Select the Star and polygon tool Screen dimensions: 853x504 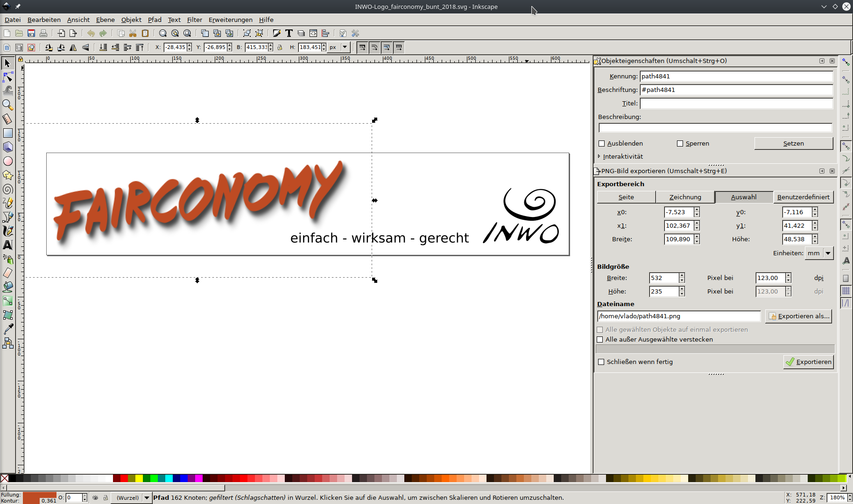click(x=8, y=175)
